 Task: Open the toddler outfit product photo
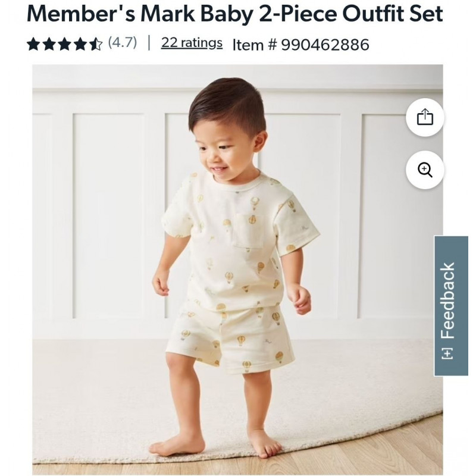tap(237, 270)
